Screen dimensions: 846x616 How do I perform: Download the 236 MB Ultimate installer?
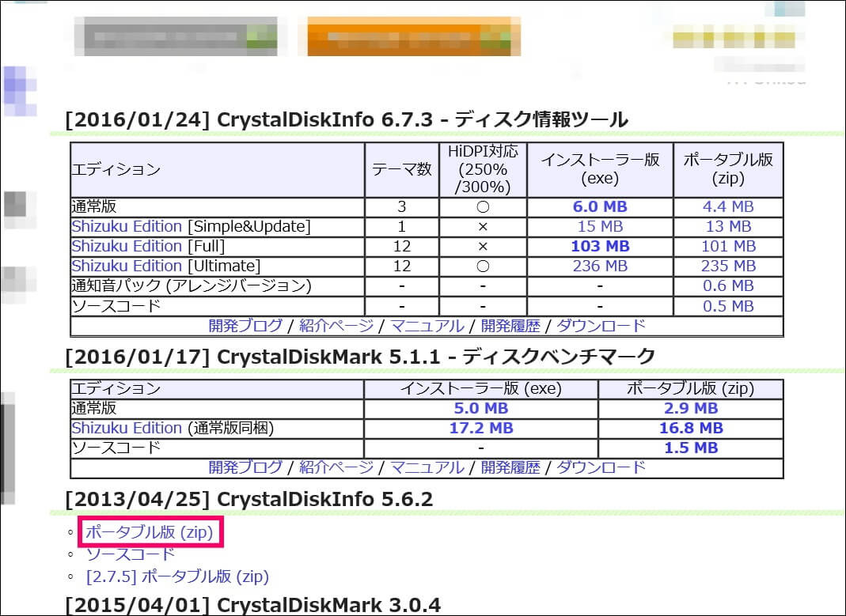600,266
